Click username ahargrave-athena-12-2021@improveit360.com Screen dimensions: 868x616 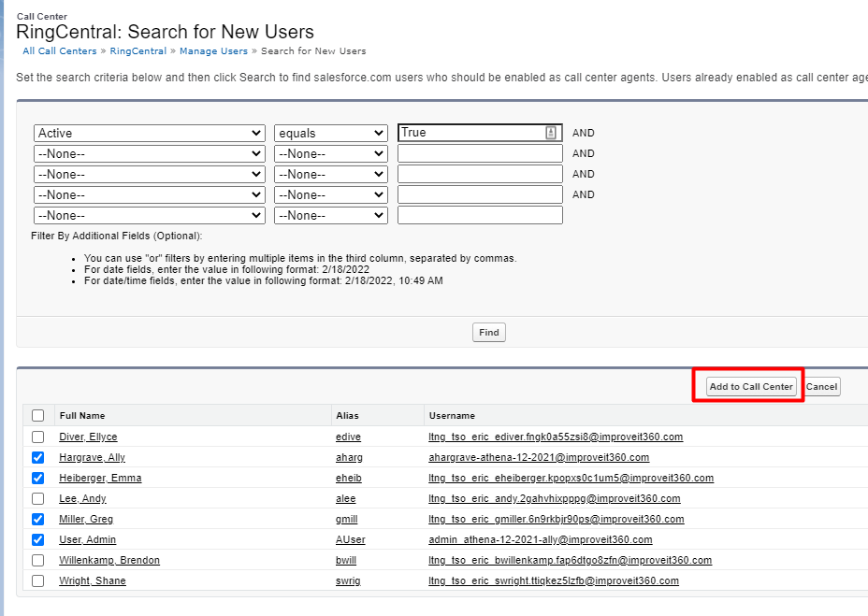(539, 457)
